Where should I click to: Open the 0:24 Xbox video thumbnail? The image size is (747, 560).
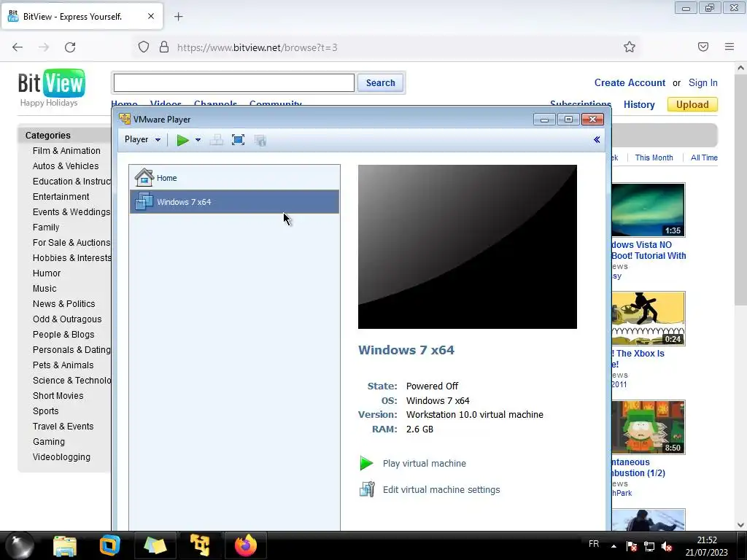tap(649, 319)
